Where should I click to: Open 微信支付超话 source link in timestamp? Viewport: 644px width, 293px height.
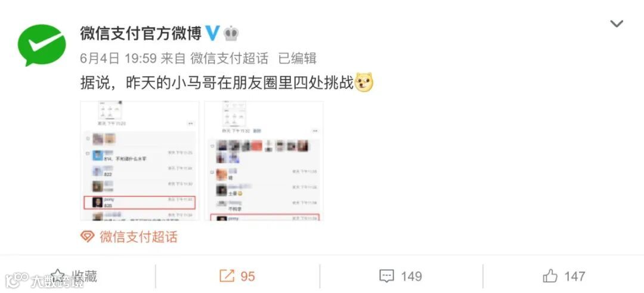[229, 58]
